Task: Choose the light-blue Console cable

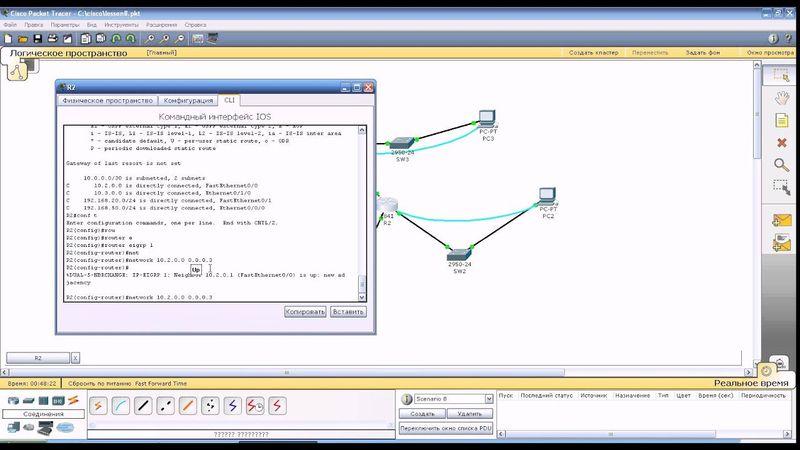Action: (x=120, y=406)
